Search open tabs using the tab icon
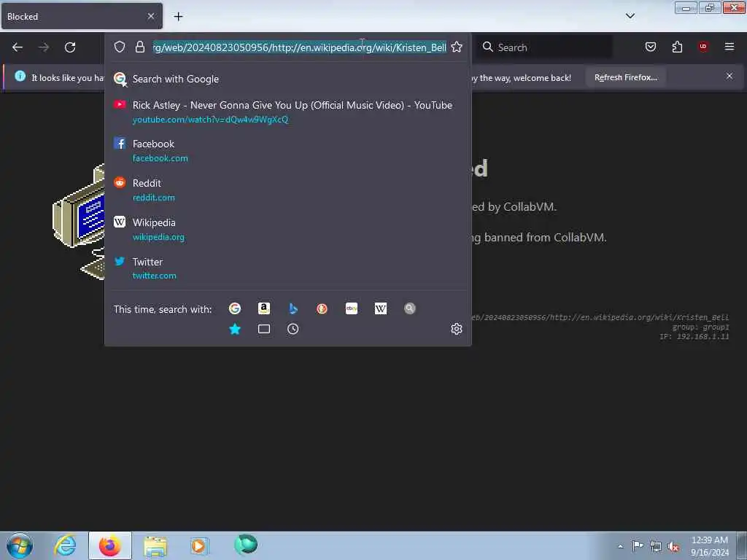 click(x=264, y=329)
